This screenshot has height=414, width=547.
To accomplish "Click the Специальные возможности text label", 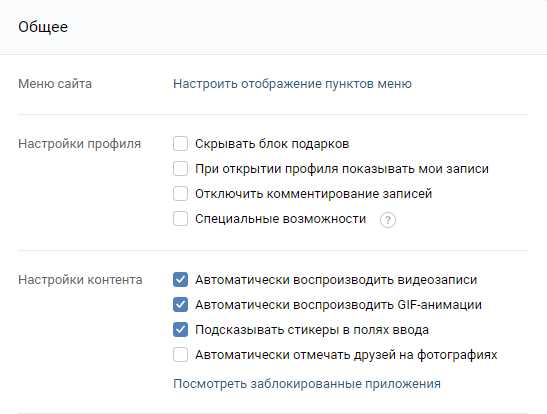I will point(280,219).
